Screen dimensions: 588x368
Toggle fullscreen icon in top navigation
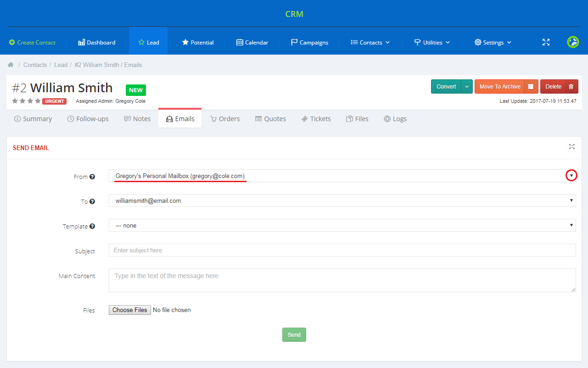pos(546,42)
